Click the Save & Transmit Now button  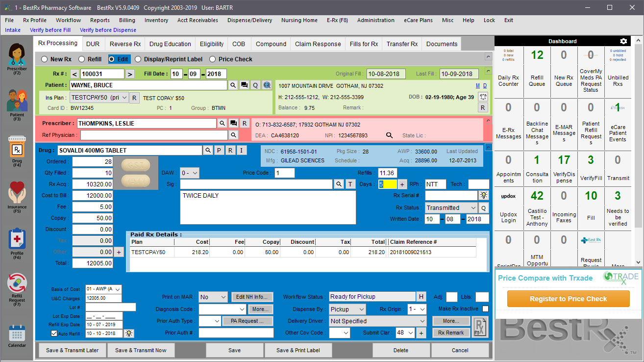(141, 350)
